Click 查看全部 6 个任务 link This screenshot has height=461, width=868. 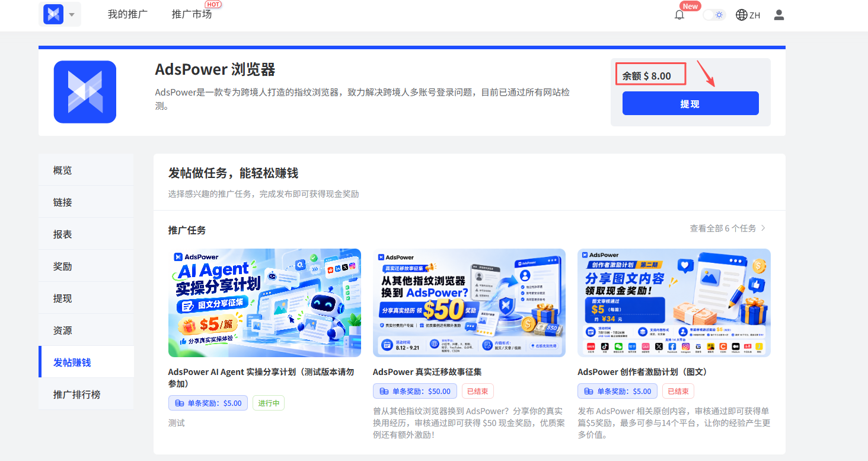(x=727, y=228)
